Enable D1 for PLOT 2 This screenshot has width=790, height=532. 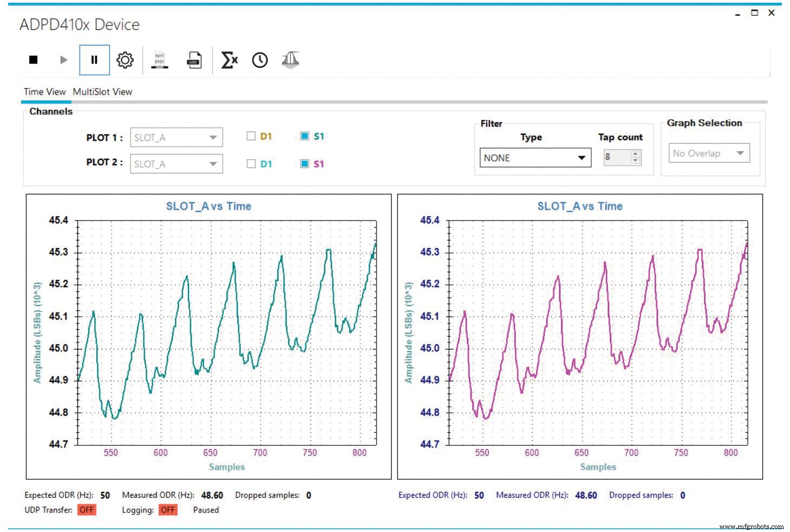251,164
